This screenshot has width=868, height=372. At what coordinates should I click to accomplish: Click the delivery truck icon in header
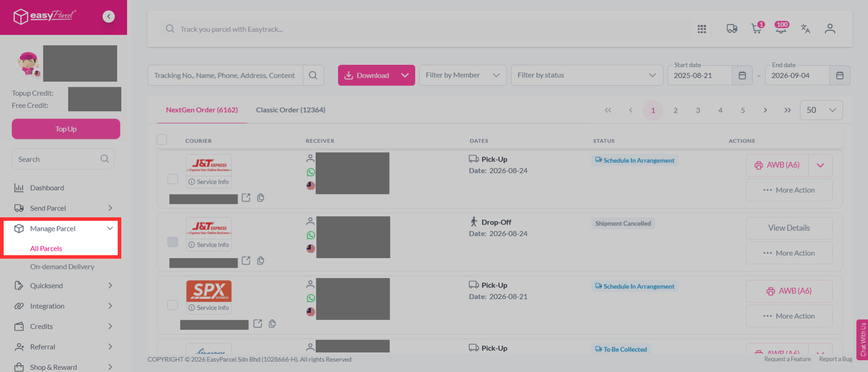pyautogui.click(x=732, y=29)
